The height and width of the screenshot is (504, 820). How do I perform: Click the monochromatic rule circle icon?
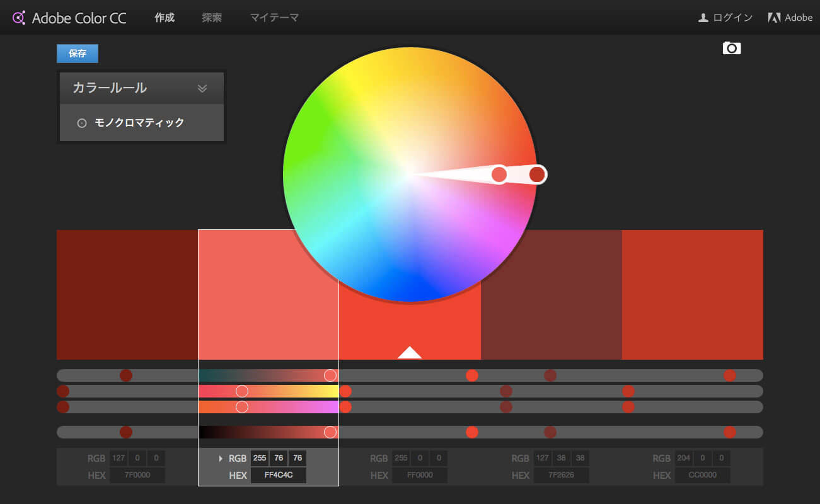tap(81, 123)
